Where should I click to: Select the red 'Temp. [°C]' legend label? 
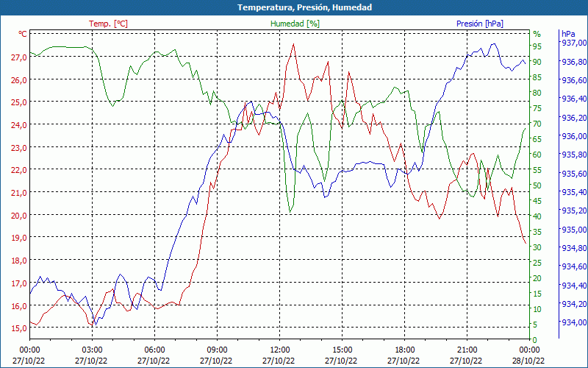108,24
